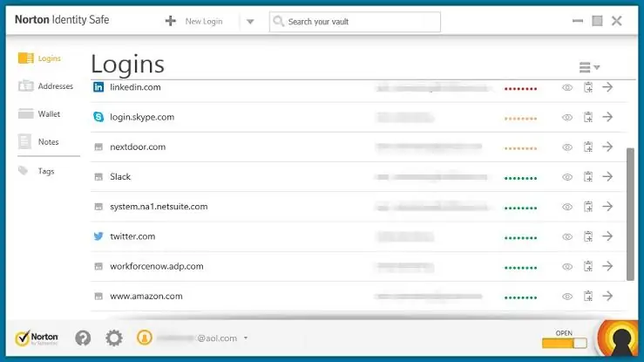Launch login.skype.com with its arrow icon

(607, 117)
